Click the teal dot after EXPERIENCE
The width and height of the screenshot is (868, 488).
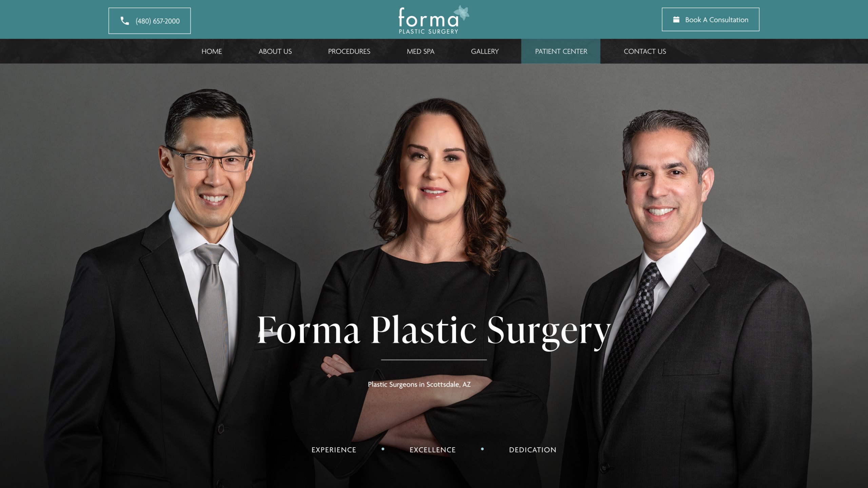click(x=383, y=449)
